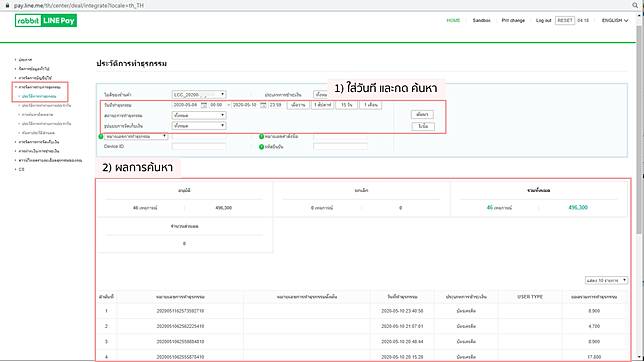Viewport: 644px width, 362px height.
Task: Click the padlock icon in the address bar
Action: coord(7,5)
